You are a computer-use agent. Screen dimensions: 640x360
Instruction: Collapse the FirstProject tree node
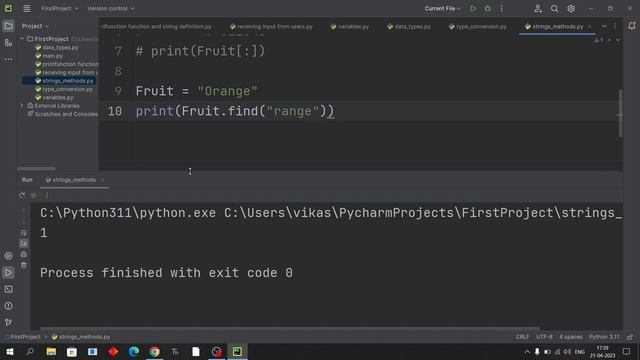pyautogui.click(x=22, y=39)
